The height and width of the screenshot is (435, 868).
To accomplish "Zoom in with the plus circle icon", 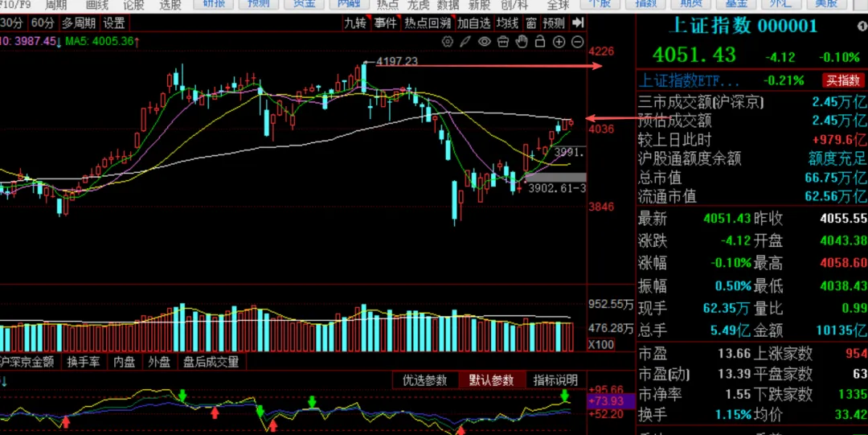I will click(x=559, y=42).
